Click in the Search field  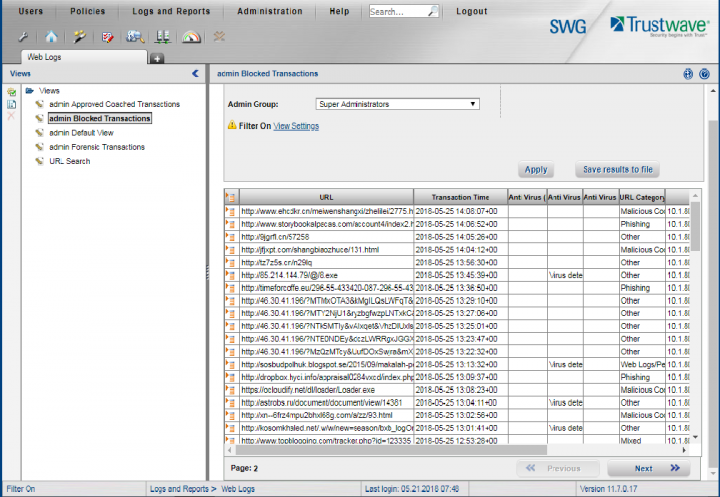pyautogui.click(x=398, y=11)
